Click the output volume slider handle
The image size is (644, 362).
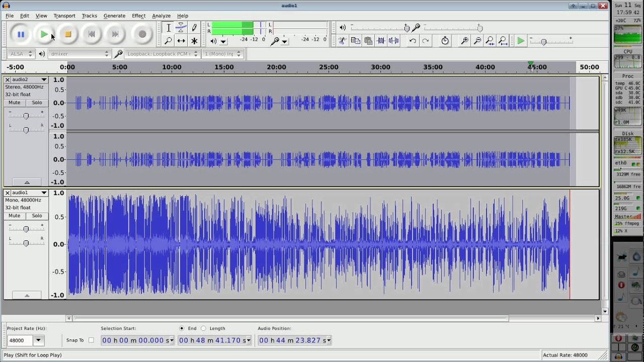point(407,28)
